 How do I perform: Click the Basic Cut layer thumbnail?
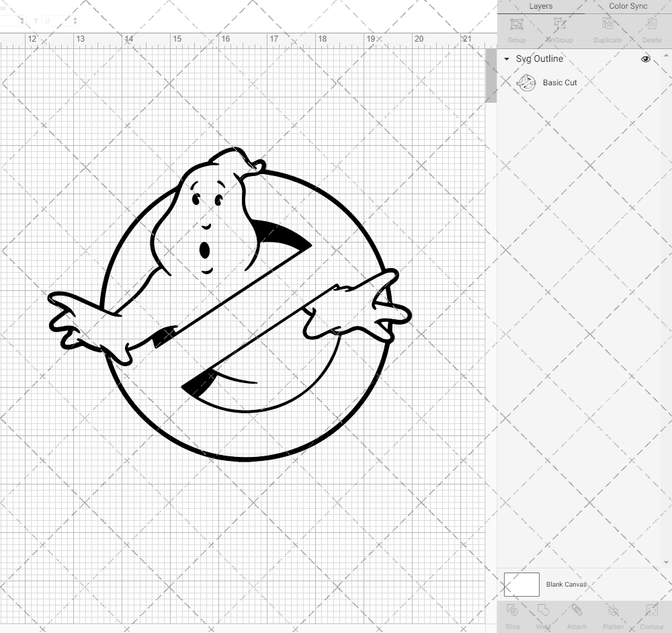click(x=527, y=83)
